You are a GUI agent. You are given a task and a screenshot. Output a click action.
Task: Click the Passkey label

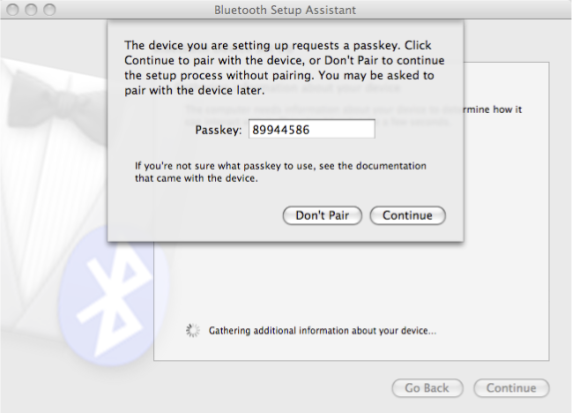[218, 130]
